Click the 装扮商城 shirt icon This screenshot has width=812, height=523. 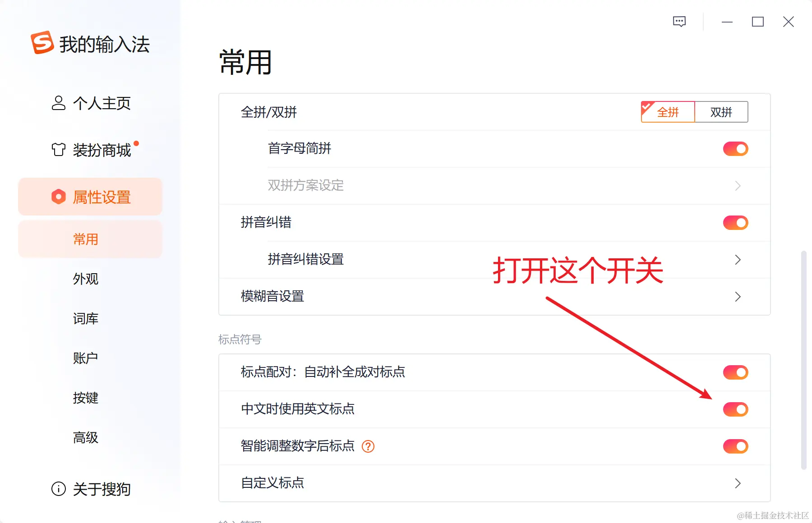coord(59,150)
